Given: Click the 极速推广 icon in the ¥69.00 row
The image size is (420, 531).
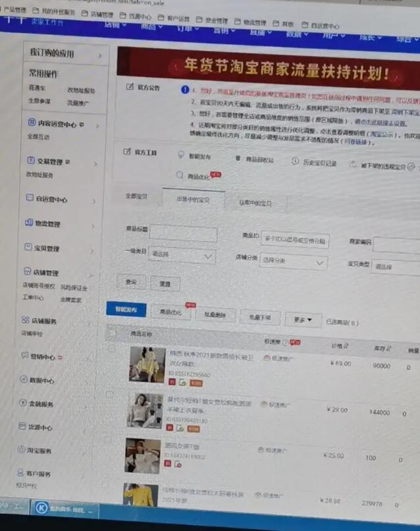Looking at the screenshot, I should [x=267, y=357].
